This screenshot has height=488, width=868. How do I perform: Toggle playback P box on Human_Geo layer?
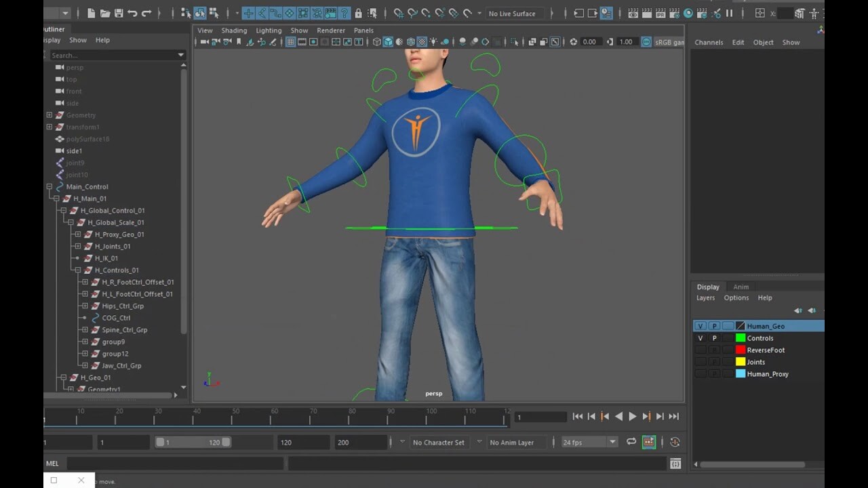click(x=714, y=326)
